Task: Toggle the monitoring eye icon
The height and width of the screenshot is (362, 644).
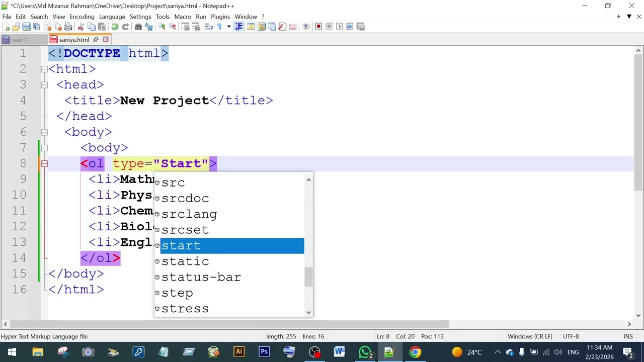Action: click(305, 27)
